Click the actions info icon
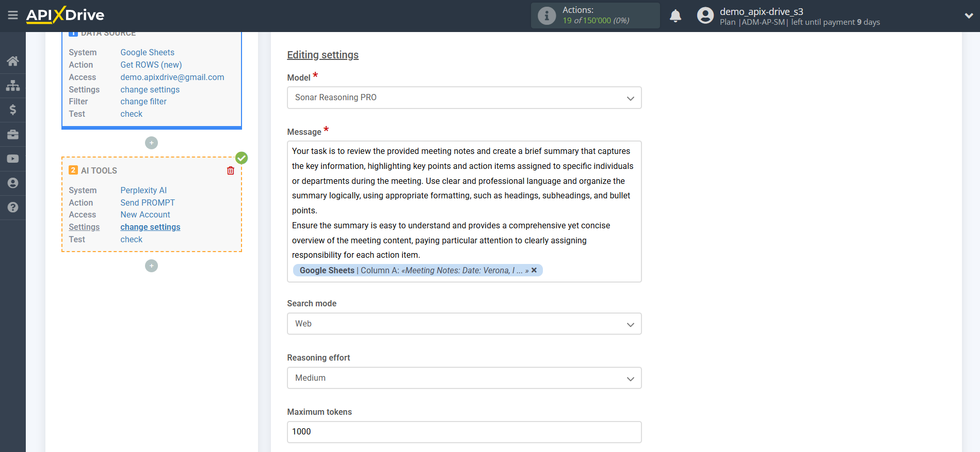 click(547, 15)
